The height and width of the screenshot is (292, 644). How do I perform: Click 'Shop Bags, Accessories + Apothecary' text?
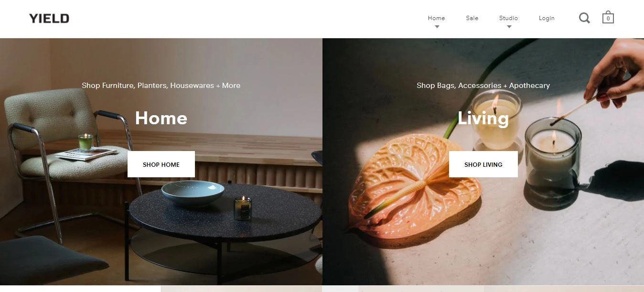click(x=483, y=86)
